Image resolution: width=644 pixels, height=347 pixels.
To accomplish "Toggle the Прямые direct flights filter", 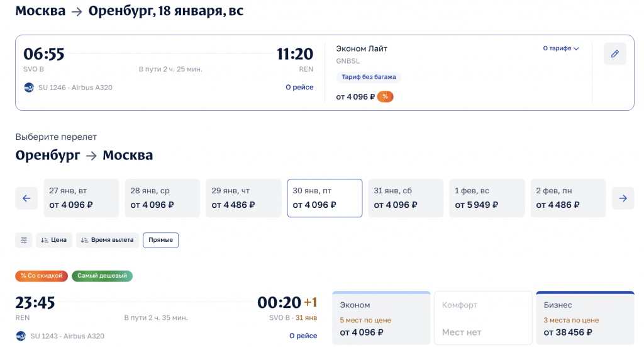I will pos(160,240).
